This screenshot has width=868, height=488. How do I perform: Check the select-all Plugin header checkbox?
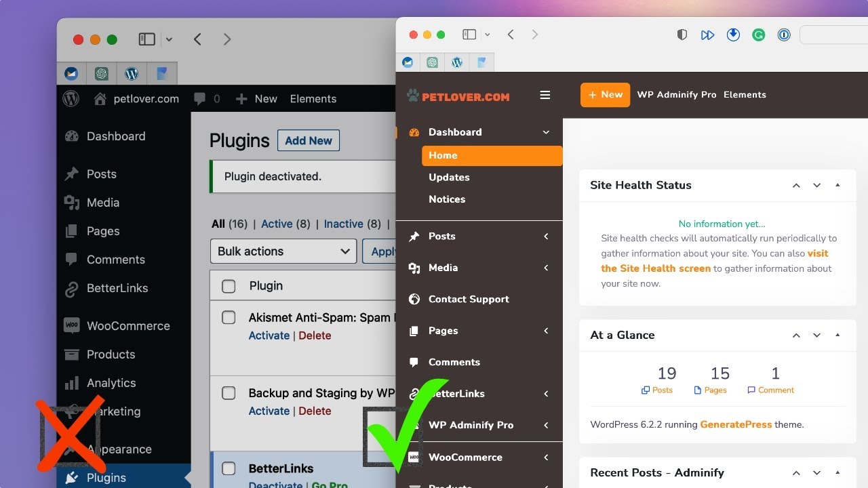point(229,286)
